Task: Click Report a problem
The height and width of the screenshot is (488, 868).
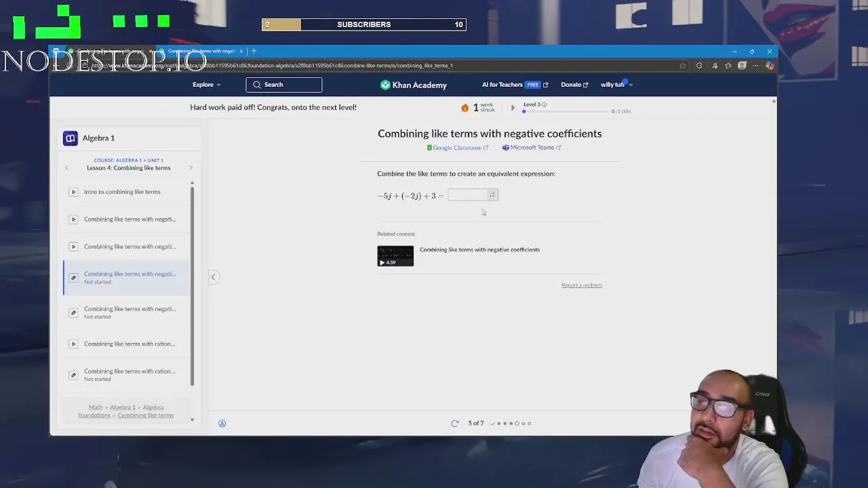Action: [x=582, y=285]
